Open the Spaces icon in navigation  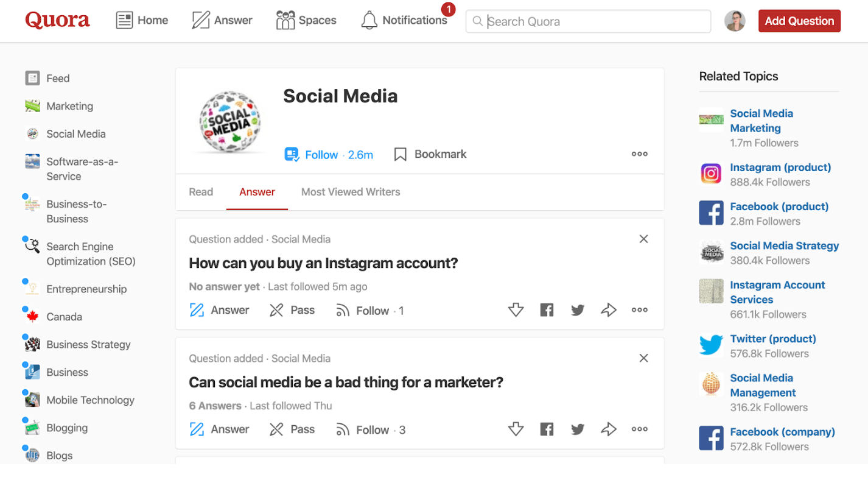[x=285, y=21]
